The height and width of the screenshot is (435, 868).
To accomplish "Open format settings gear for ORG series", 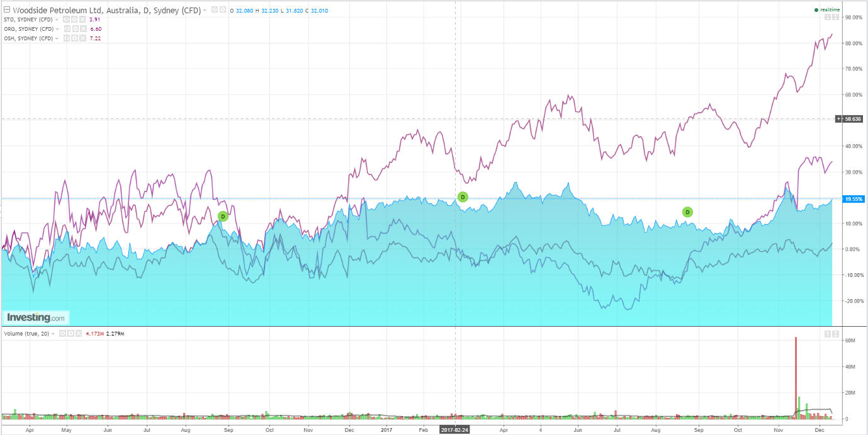I will click(x=75, y=29).
